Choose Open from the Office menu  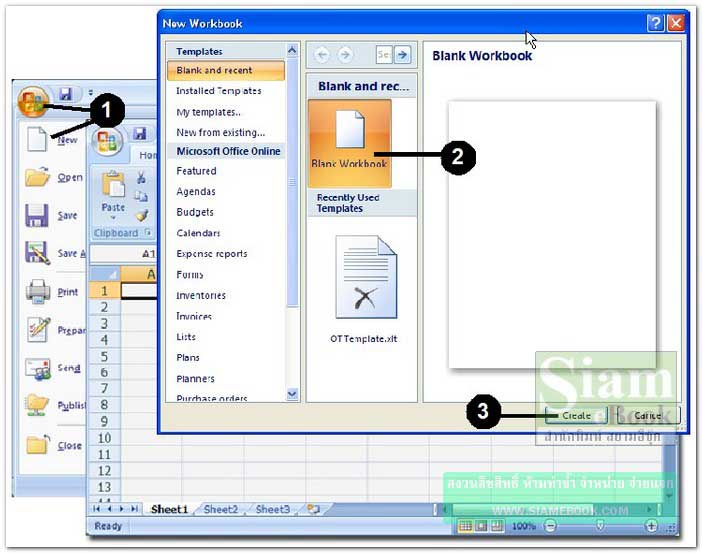coord(54,177)
